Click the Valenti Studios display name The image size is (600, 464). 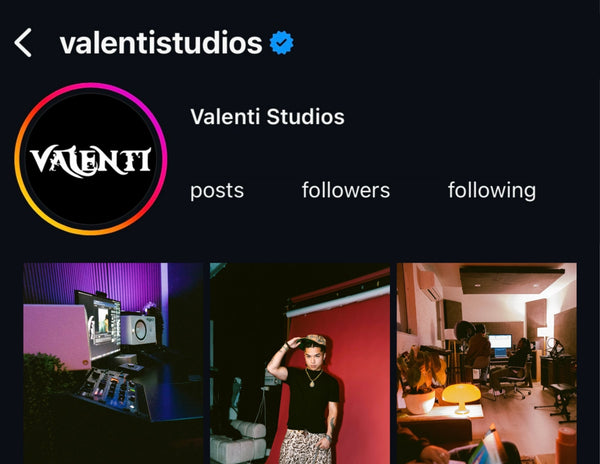pos(267,116)
